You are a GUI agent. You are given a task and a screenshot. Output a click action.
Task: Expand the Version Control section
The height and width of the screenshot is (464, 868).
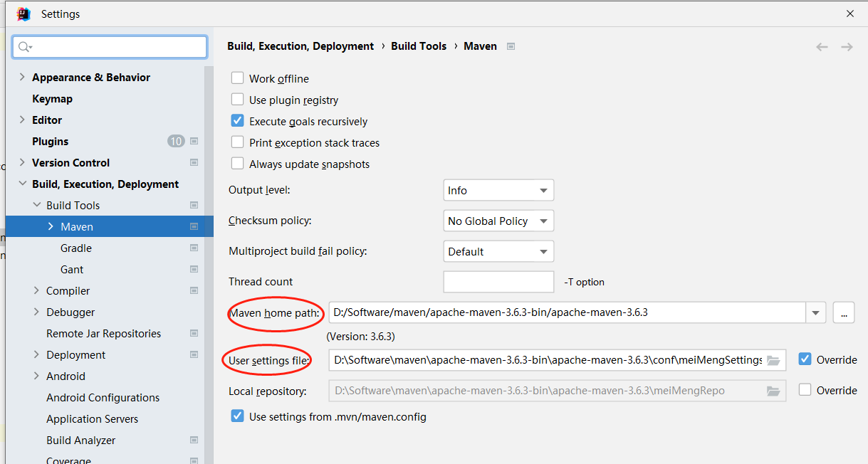[22, 162]
